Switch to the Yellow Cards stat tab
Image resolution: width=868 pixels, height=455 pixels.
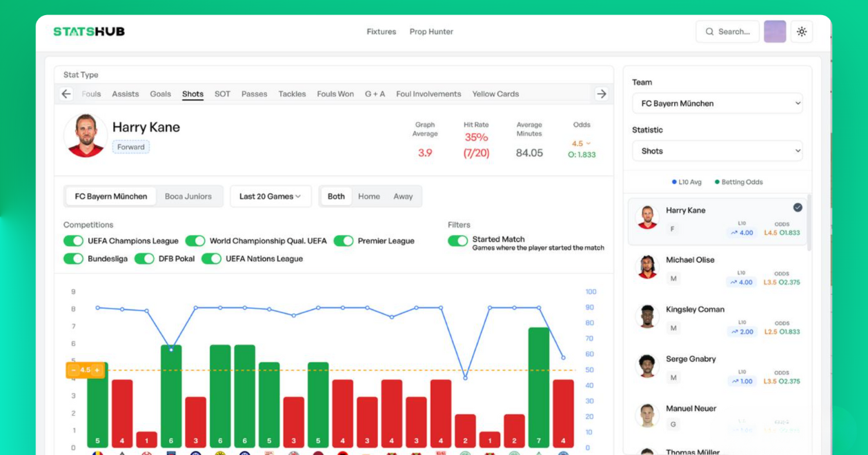click(x=495, y=94)
